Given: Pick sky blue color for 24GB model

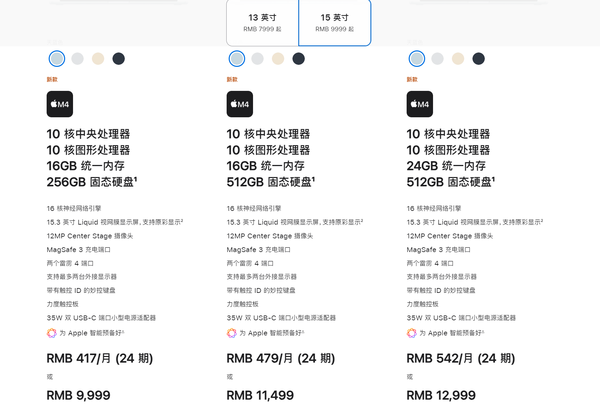Looking at the screenshot, I should 417,59.
